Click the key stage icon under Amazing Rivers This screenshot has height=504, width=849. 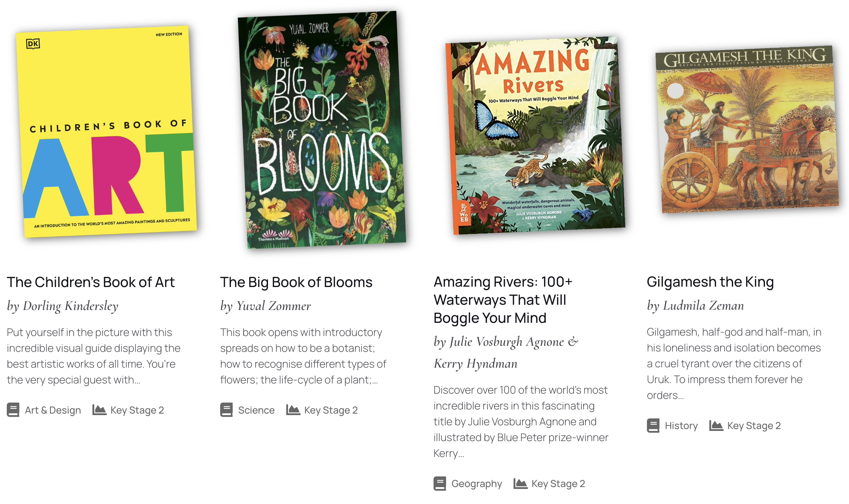pyautogui.click(x=520, y=483)
